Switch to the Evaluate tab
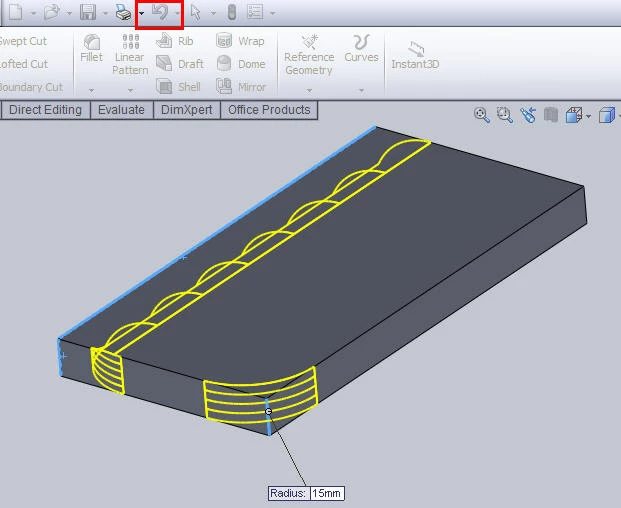Viewport: 621px width, 508px height. (121, 110)
